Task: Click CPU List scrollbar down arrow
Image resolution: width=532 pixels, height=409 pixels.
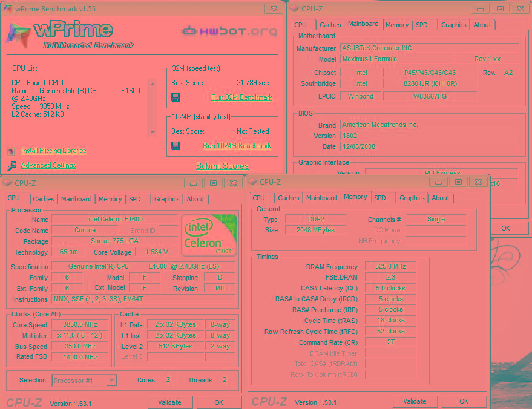Action: [x=153, y=132]
